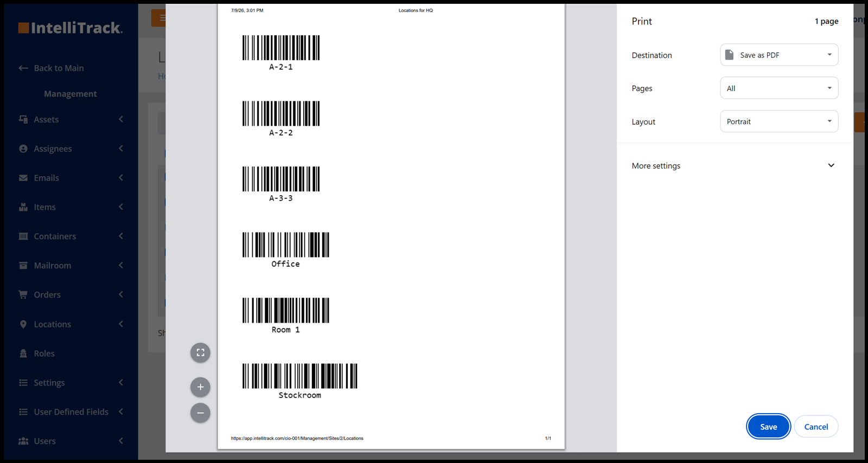Click the Locations map pin icon

point(23,324)
